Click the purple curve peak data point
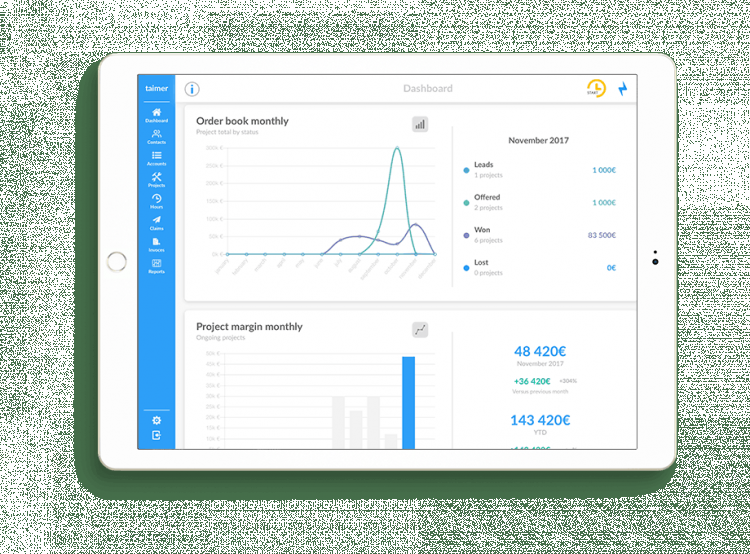The image size is (750, 554). (415, 224)
